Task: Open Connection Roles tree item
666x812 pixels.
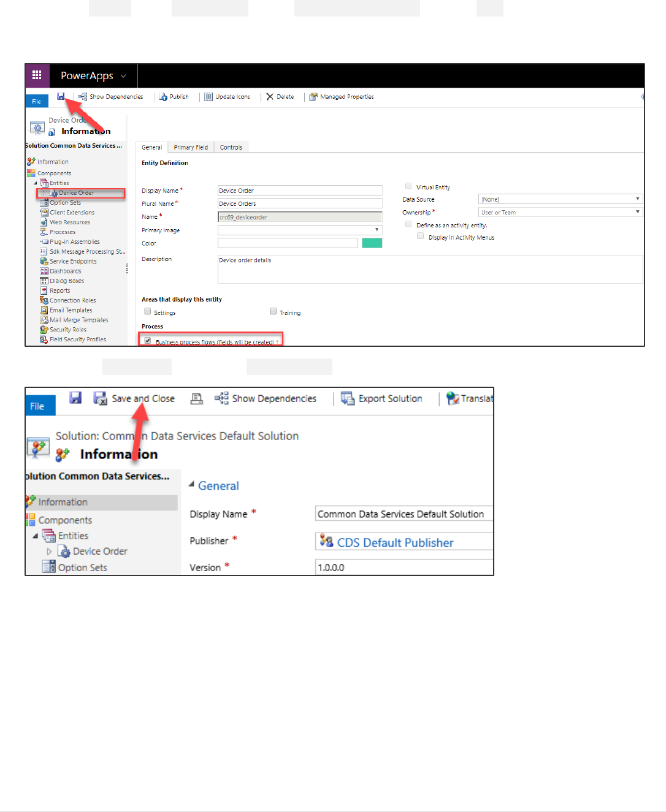Action: click(x=68, y=301)
